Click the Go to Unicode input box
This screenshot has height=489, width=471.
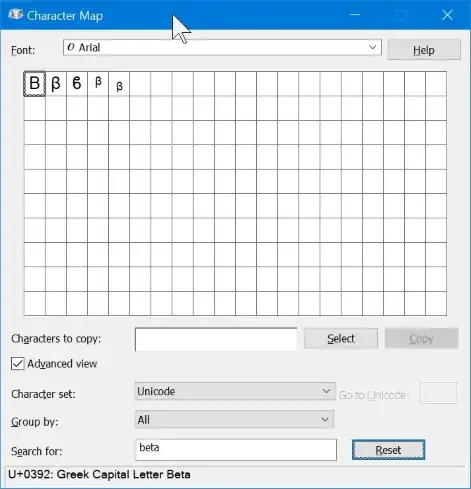pos(438,393)
